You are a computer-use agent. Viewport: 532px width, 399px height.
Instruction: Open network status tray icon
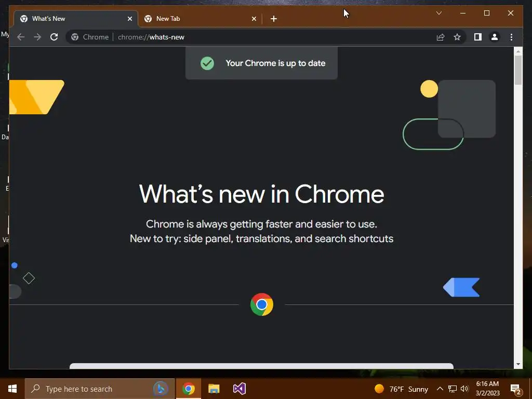point(453,389)
